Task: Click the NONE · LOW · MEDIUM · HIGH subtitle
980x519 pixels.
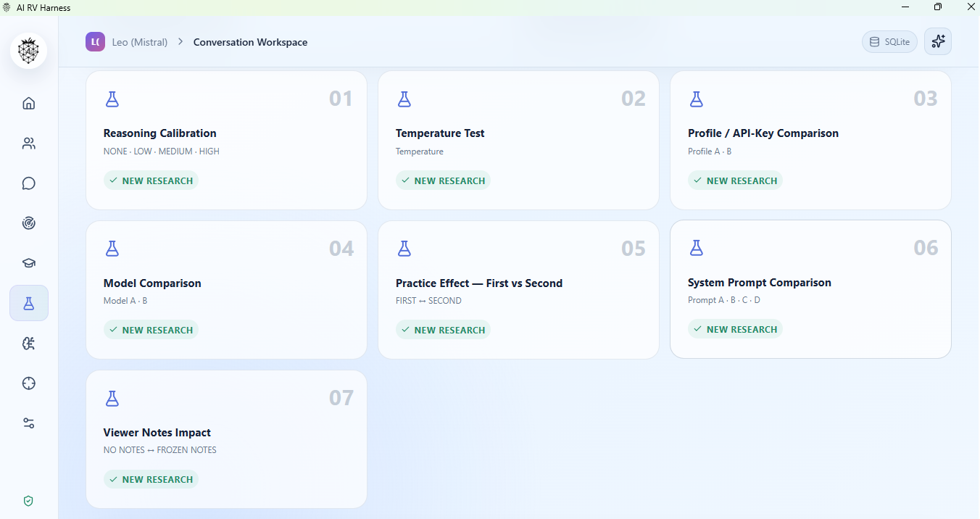Action: (162, 151)
